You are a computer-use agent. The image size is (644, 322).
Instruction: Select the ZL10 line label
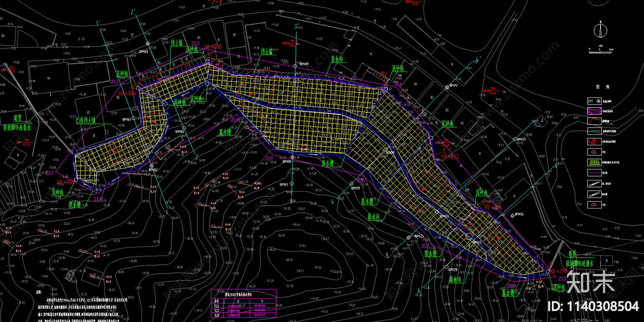(235, 120)
